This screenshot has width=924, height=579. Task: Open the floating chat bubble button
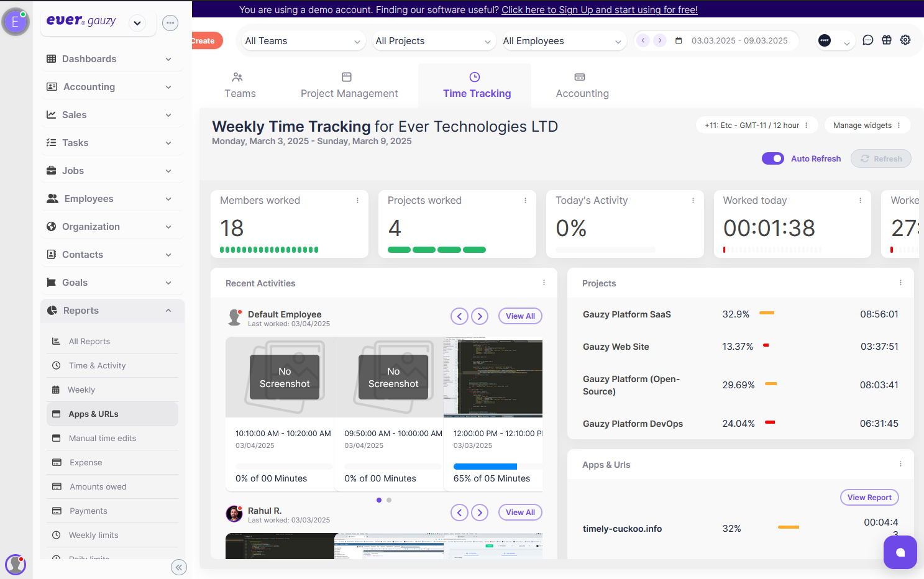click(x=900, y=552)
